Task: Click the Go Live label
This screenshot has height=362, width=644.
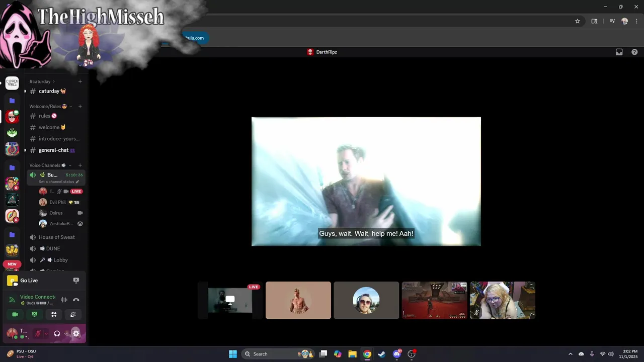Action: [x=29, y=281]
